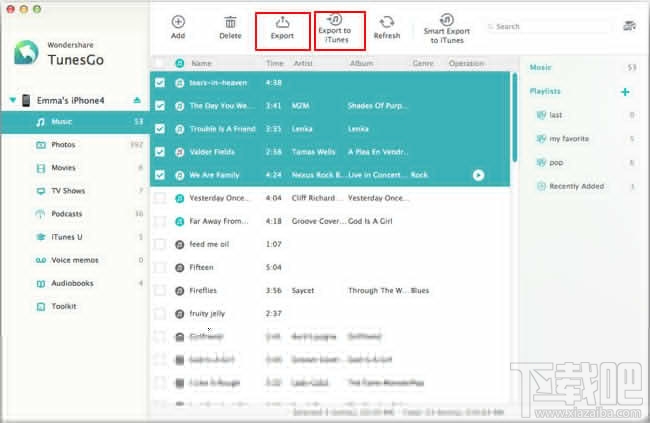
Task: Play the We Are Family track
Action: pos(478,175)
